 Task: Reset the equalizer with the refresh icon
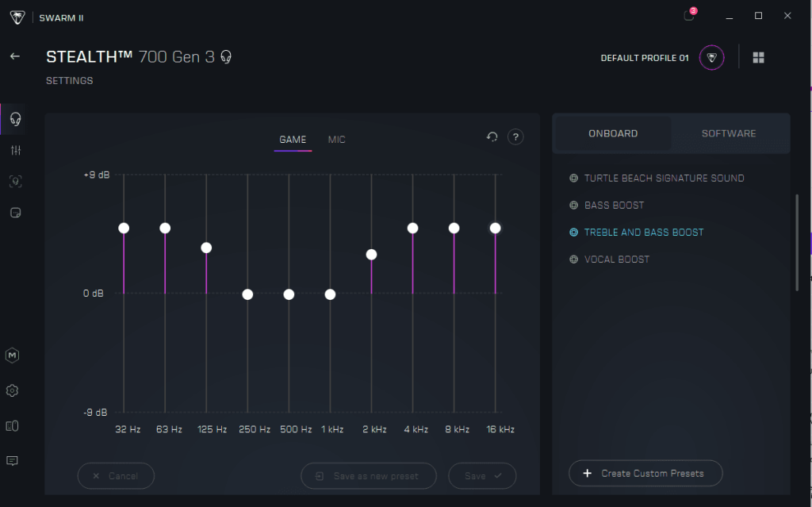[x=492, y=137]
